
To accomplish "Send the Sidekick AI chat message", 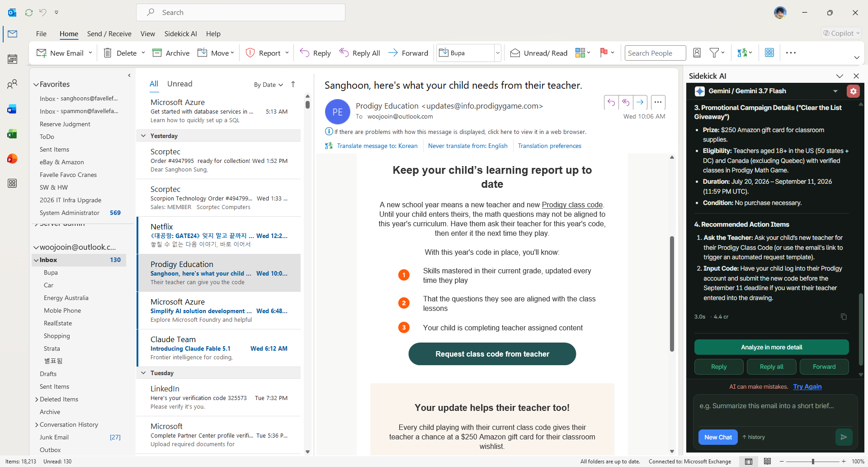I will (844, 437).
